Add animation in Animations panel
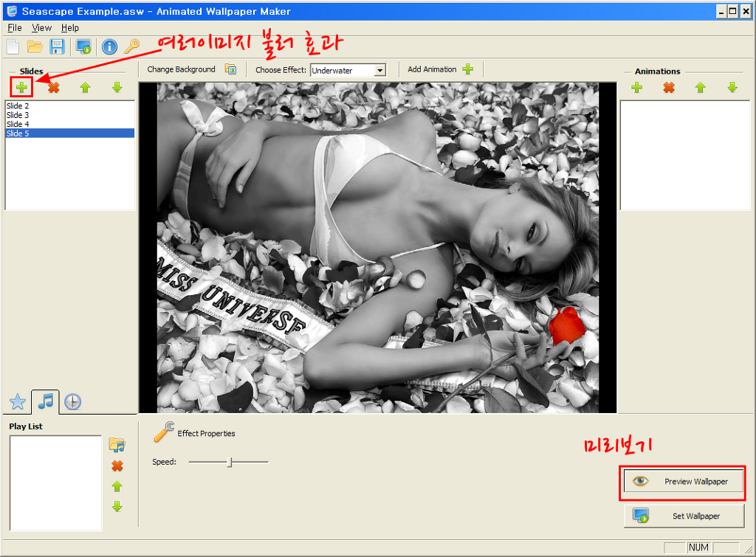 click(637, 87)
